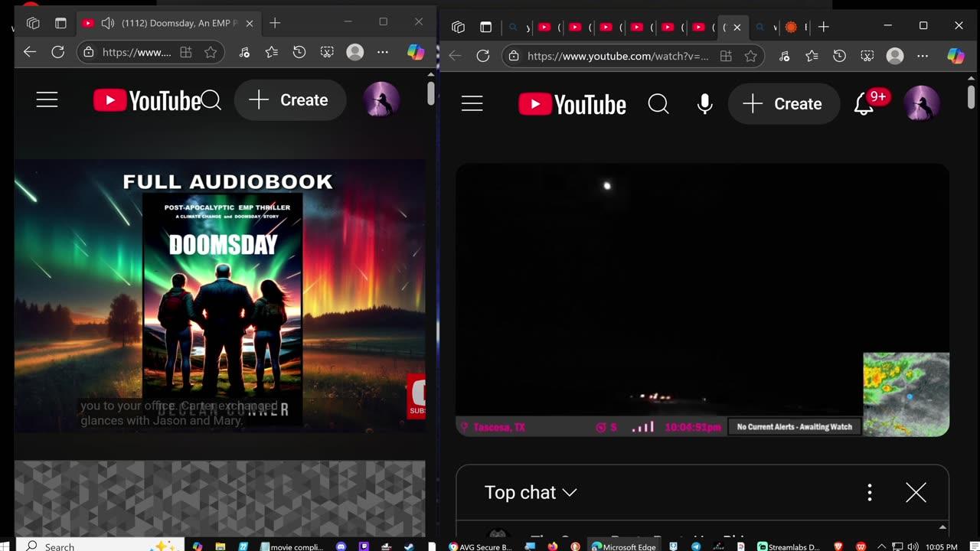Select the Doomsday, An EMP tab
The width and height of the screenshot is (980, 551).
click(168, 23)
